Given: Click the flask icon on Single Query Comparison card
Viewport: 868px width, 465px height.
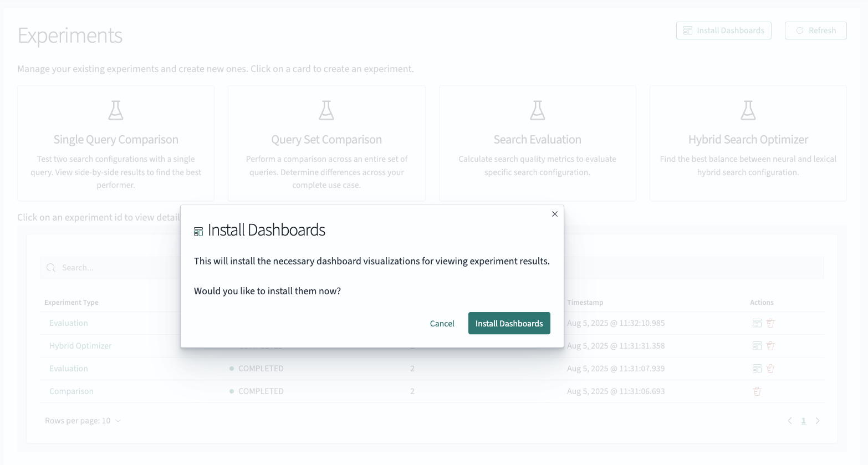Looking at the screenshot, I should 115,110.
